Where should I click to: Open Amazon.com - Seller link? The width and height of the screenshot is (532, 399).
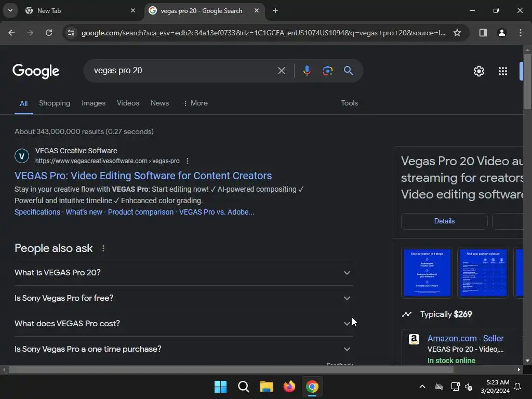point(465,339)
